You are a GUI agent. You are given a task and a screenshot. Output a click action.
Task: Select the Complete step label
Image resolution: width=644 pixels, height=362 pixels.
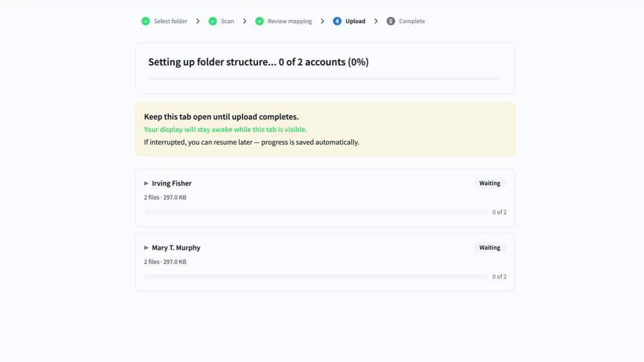pyautogui.click(x=412, y=21)
